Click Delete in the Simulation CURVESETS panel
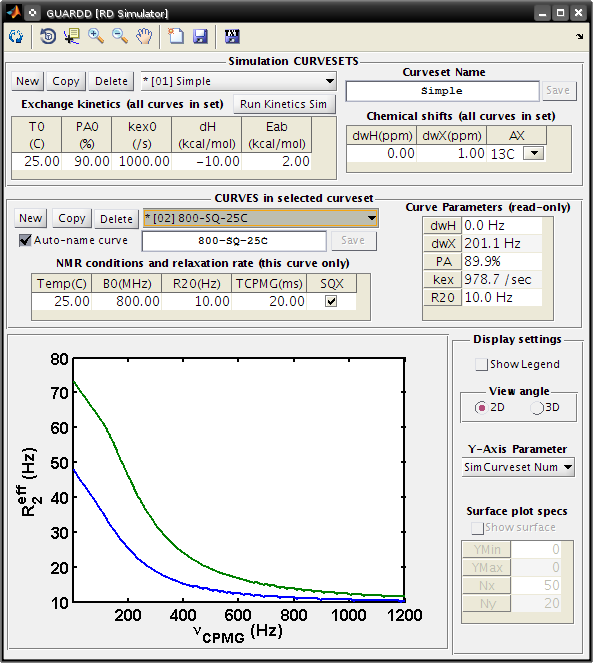This screenshot has width=593, height=663. 111,81
